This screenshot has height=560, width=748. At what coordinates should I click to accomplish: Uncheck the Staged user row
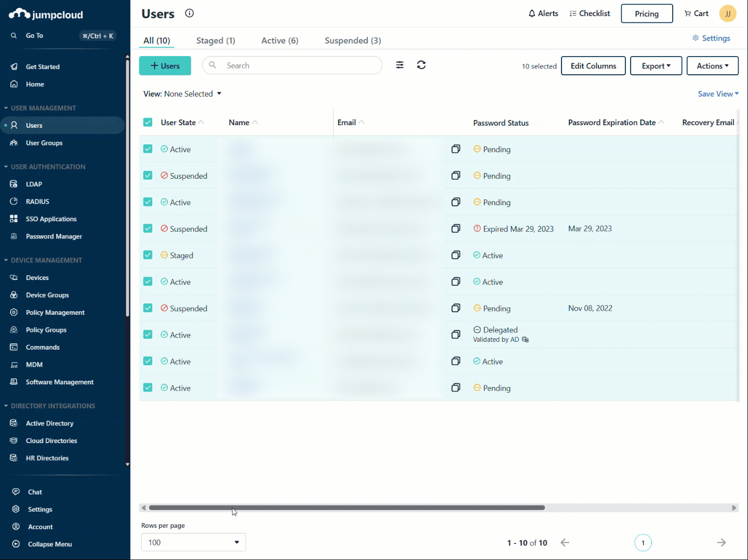(x=148, y=255)
